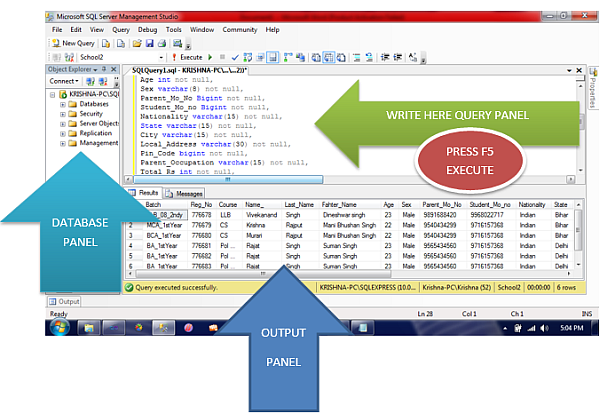600x413 pixels.
Task: Expand the Server Objects folder
Action: (x=62, y=124)
